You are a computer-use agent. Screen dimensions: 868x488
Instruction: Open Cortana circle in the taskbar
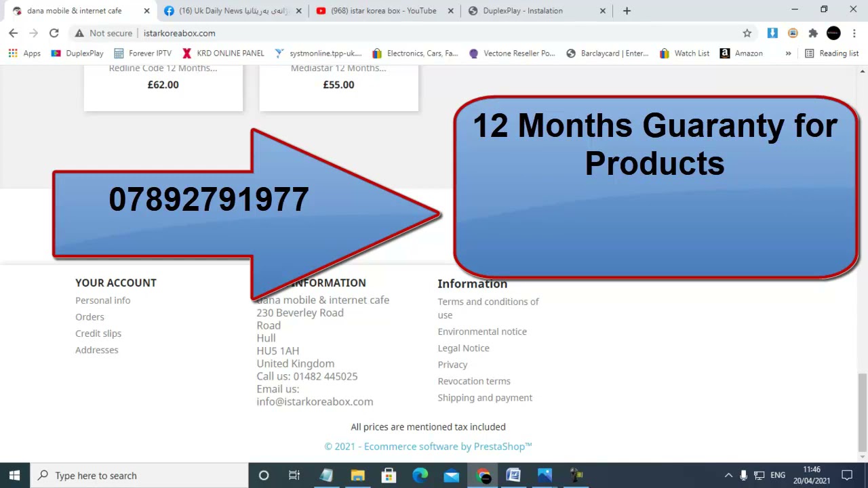click(264, 475)
